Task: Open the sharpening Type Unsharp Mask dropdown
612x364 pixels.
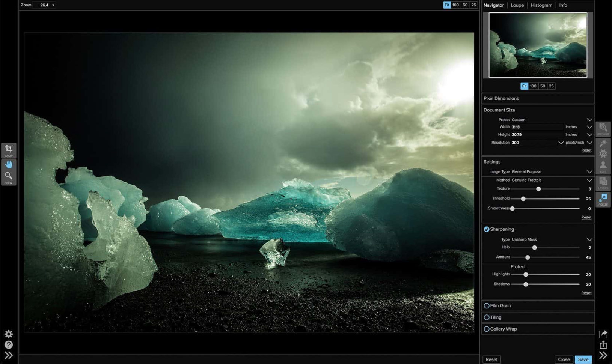Action: 589,239
